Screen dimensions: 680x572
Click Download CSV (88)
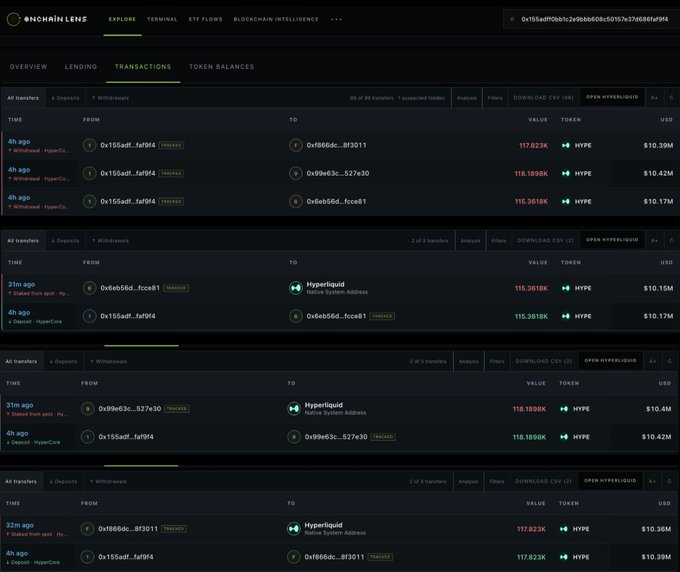pyautogui.click(x=543, y=98)
